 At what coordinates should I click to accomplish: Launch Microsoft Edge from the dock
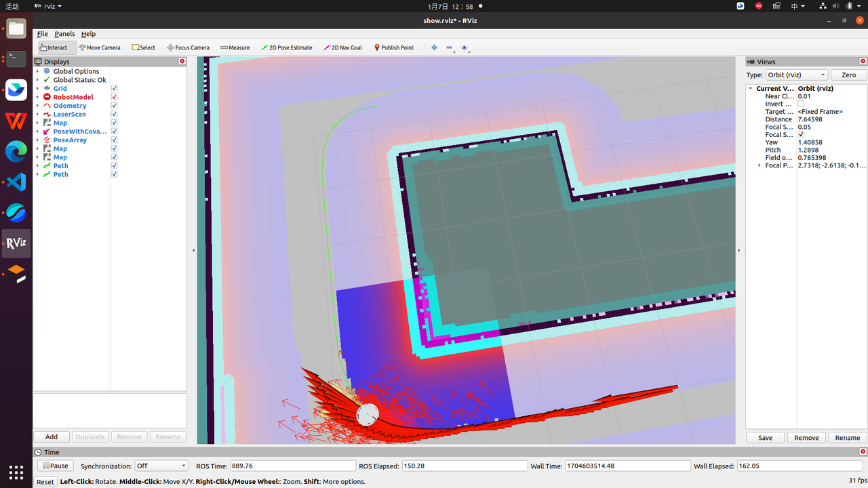pyautogui.click(x=16, y=151)
